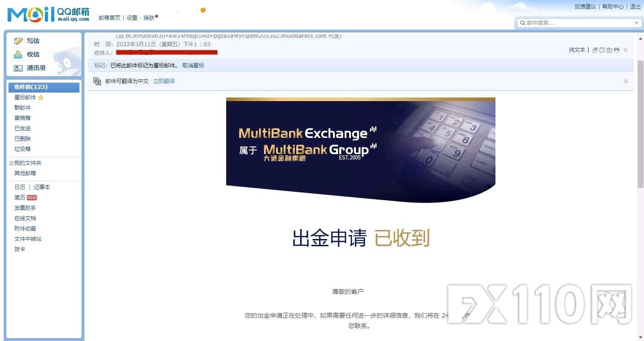644x341 pixels.
Task: Click the save-to-folder download icon
Action: coord(609,50)
